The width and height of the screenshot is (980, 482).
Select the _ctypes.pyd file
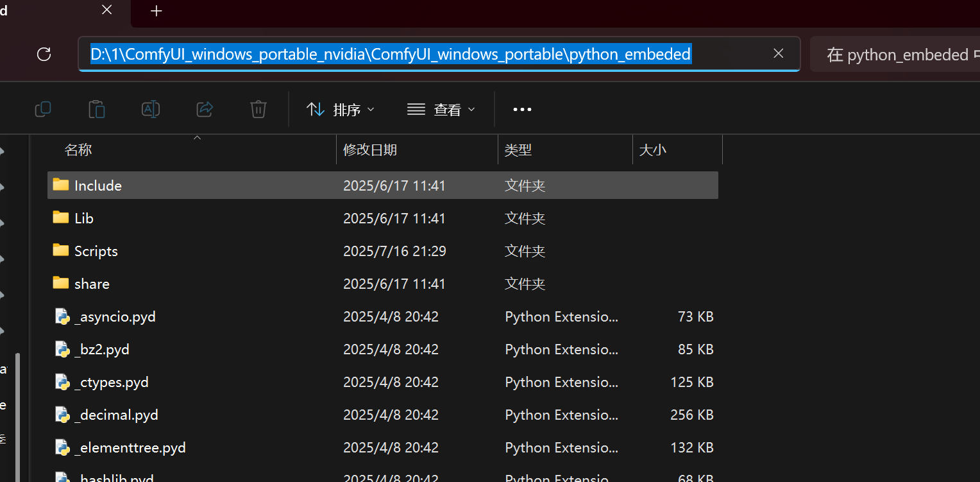tap(112, 382)
